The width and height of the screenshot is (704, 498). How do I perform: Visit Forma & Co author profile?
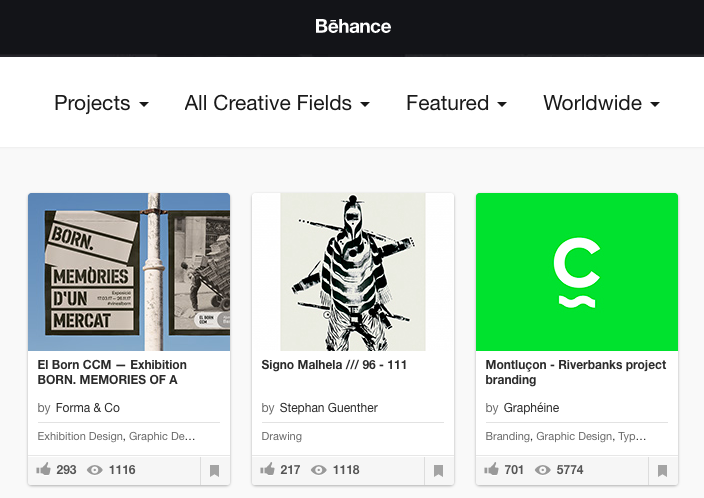point(88,408)
